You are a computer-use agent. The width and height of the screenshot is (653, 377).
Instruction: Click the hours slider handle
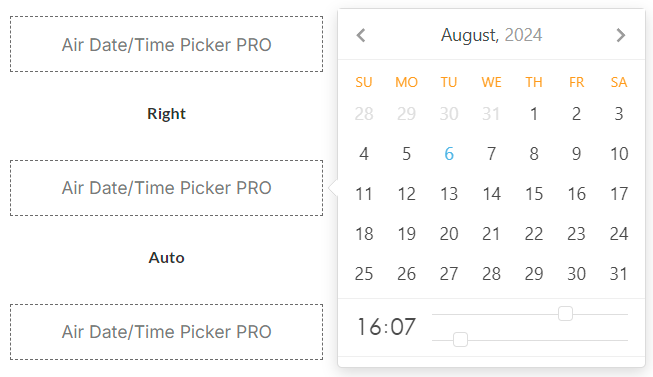click(565, 314)
